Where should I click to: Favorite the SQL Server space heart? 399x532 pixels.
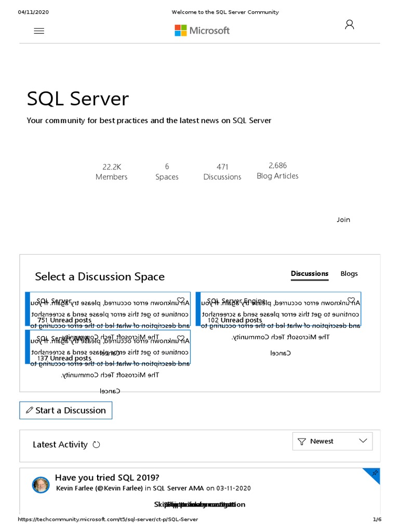180,301
